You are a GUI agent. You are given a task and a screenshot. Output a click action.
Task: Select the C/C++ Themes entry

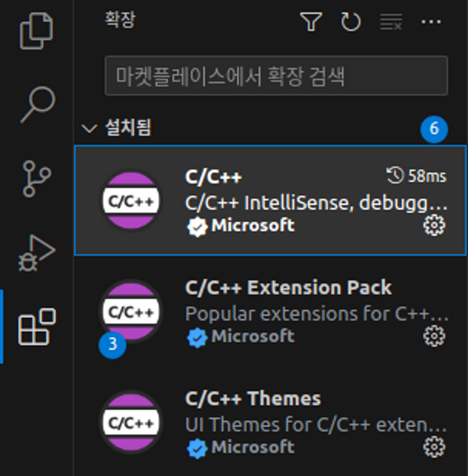point(270,422)
